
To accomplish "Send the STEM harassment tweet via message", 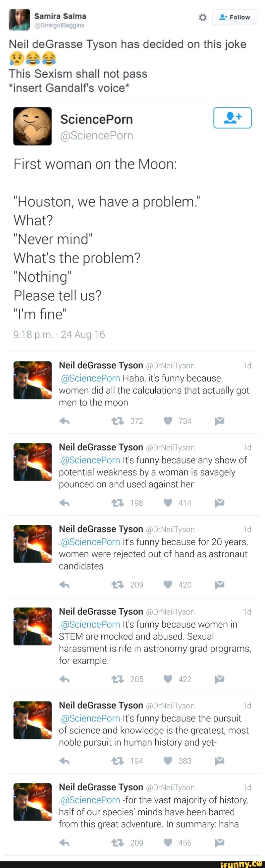I will [220, 679].
